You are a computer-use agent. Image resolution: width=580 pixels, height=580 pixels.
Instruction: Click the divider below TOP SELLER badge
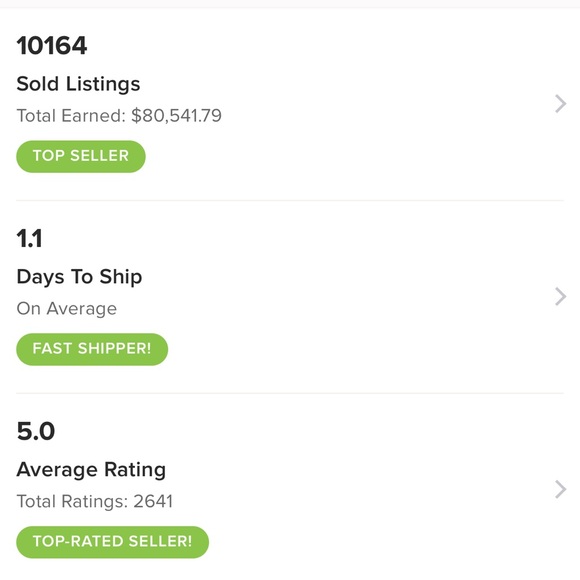290,200
